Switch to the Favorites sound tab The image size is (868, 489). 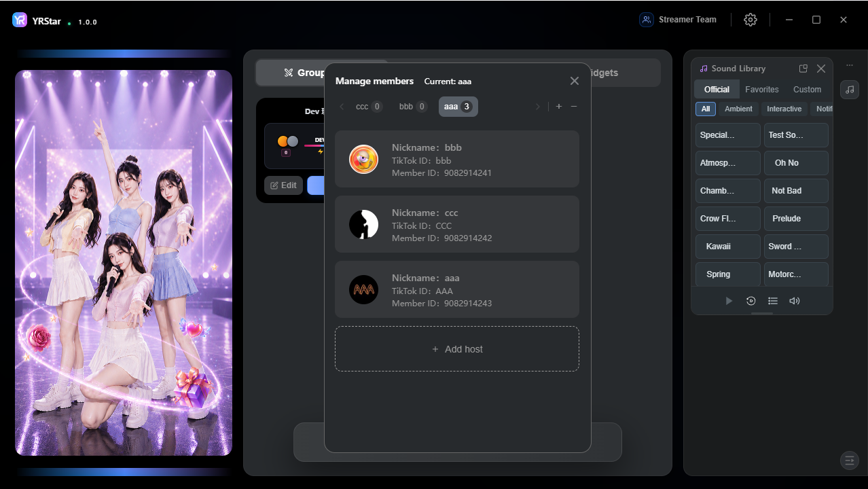(762, 90)
